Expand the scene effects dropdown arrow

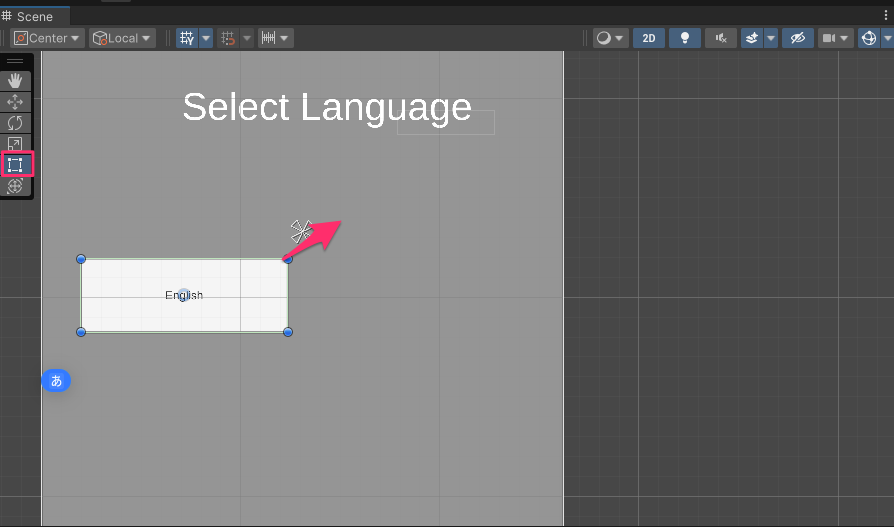[771, 38]
